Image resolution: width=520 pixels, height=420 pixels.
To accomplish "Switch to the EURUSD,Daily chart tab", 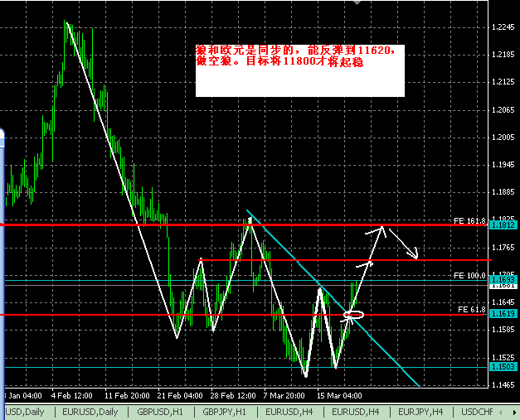I will tap(90, 412).
